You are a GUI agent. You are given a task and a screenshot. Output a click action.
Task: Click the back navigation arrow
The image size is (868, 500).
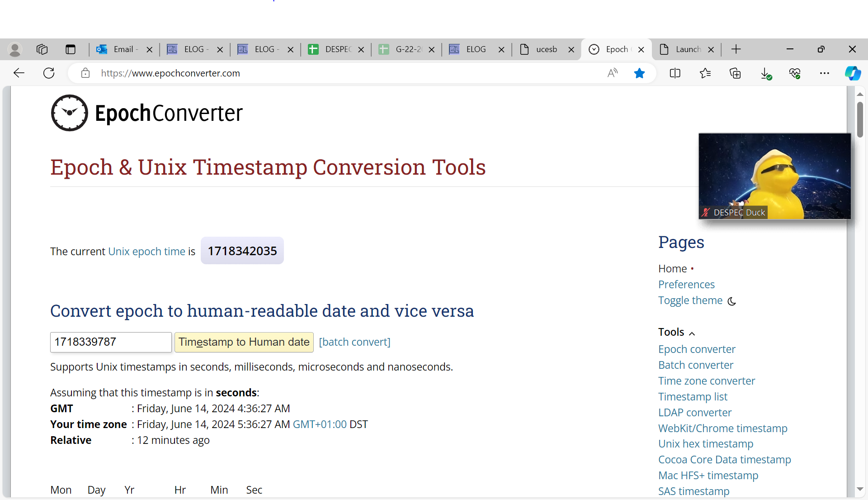tap(19, 73)
